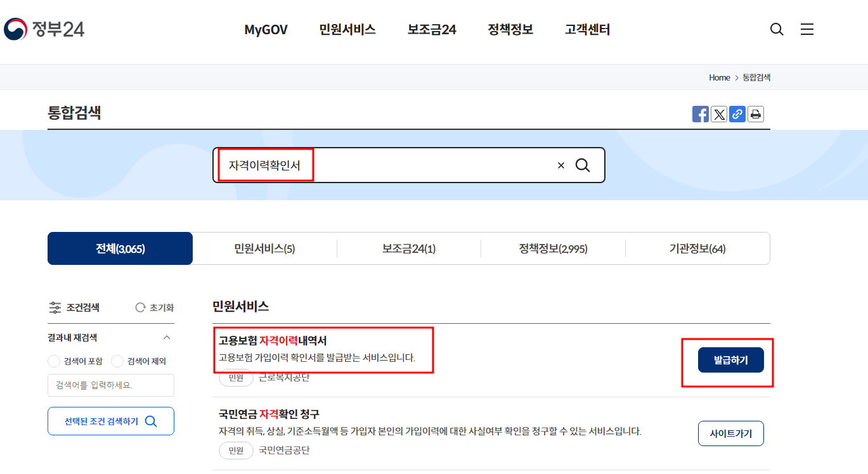This screenshot has height=474, width=868.
Task: Open the 민원서비스 menu
Action: click(x=347, y=29)
